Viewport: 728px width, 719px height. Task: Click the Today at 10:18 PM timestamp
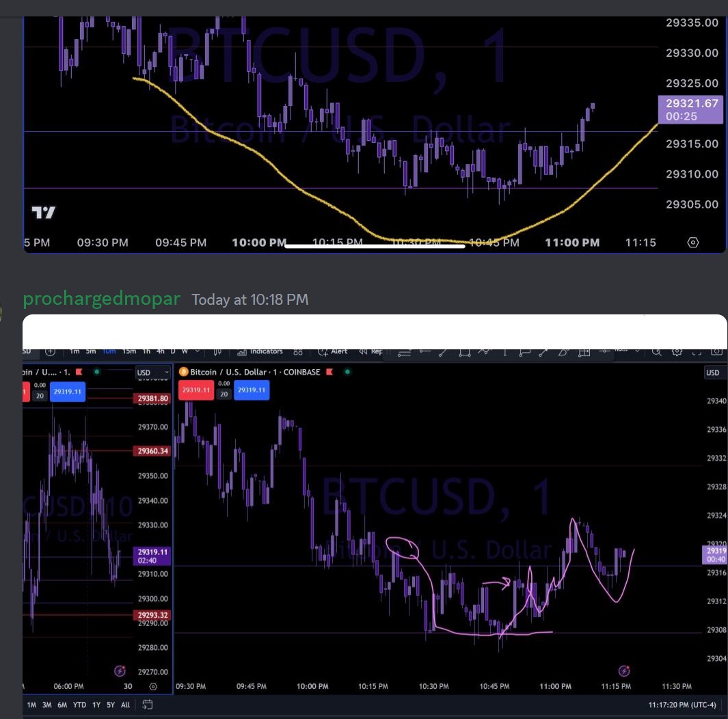tap(250, 300)
